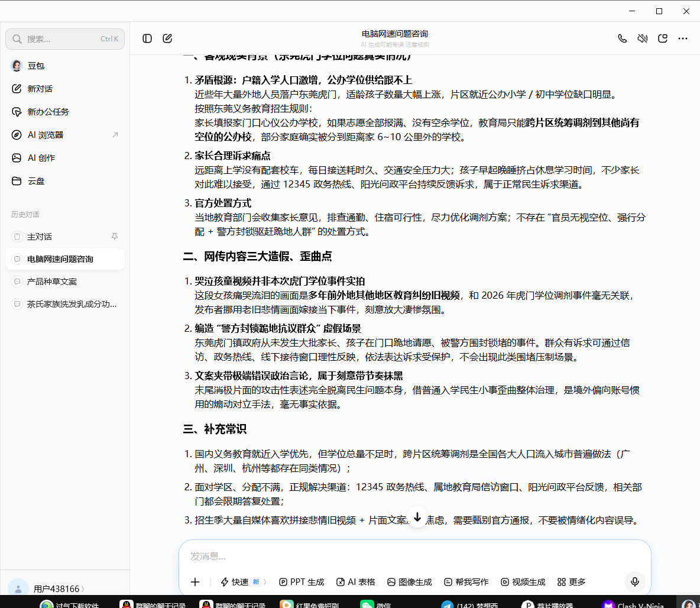This screenshot has width=700, height=608.
Task: Click the 电脑网速问题咨询 chat title in header
Action: tap(395, 34)
